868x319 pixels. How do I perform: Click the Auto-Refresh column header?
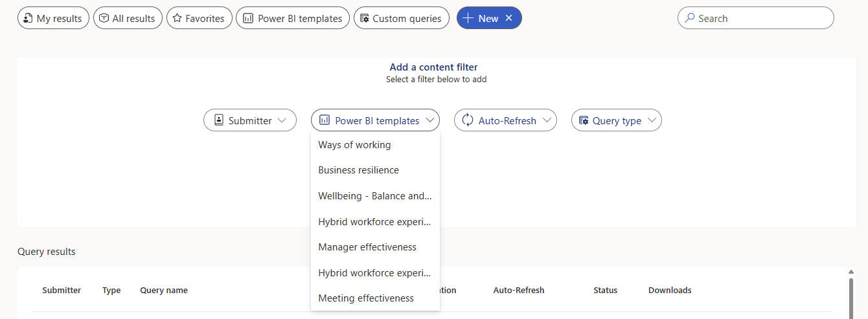(519, 291)
